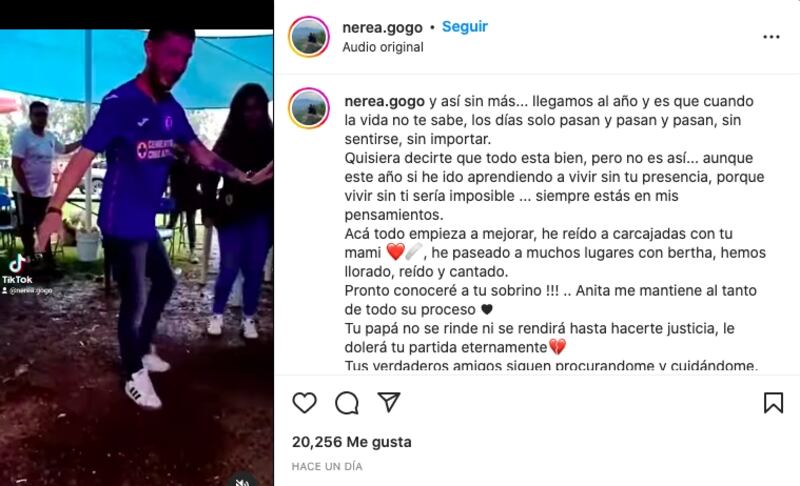Pause the video by clicking the dancing man
The height and width of the screenshot is (486, 800).
coord(136,214)
